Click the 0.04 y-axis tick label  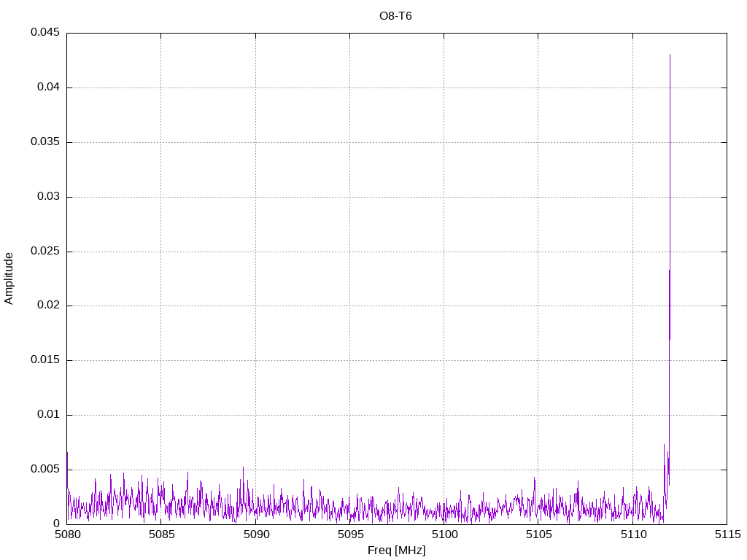point(47,87)
